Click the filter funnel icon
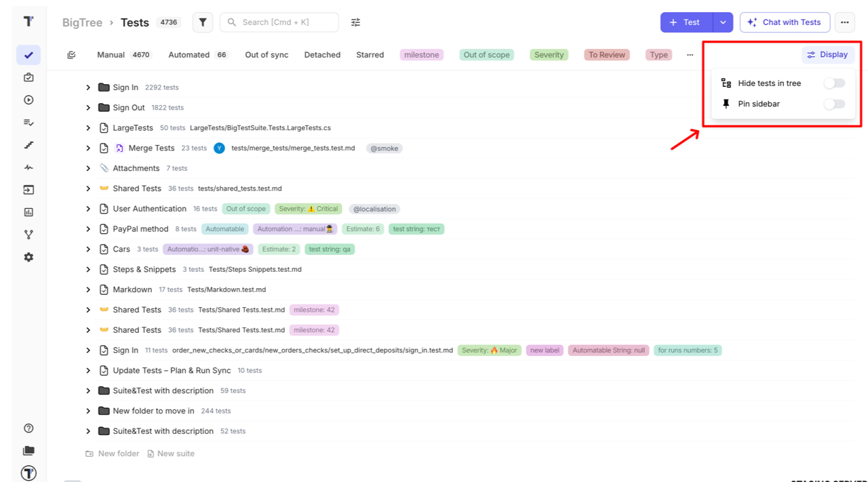 (x=203, y=22)
